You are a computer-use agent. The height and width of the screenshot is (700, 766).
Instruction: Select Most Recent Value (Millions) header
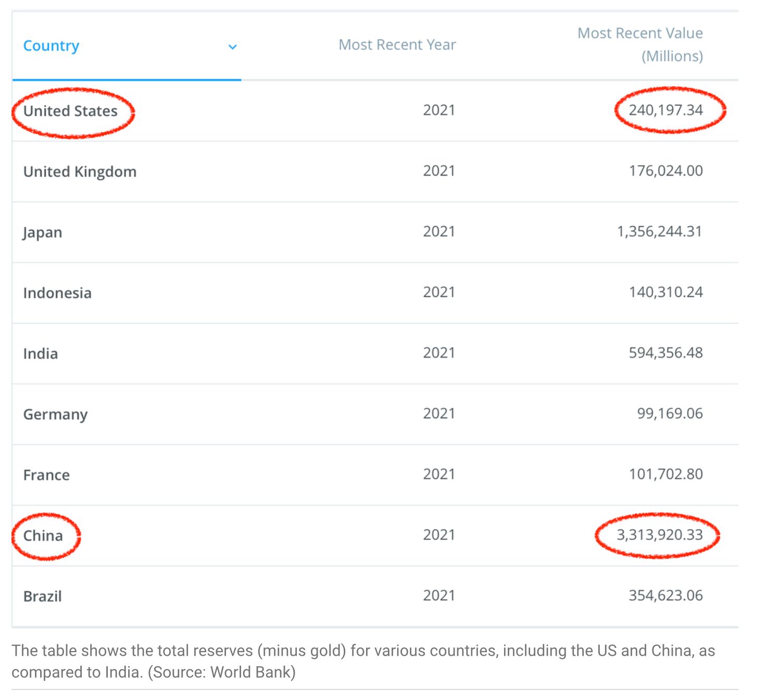pos(640,45)
